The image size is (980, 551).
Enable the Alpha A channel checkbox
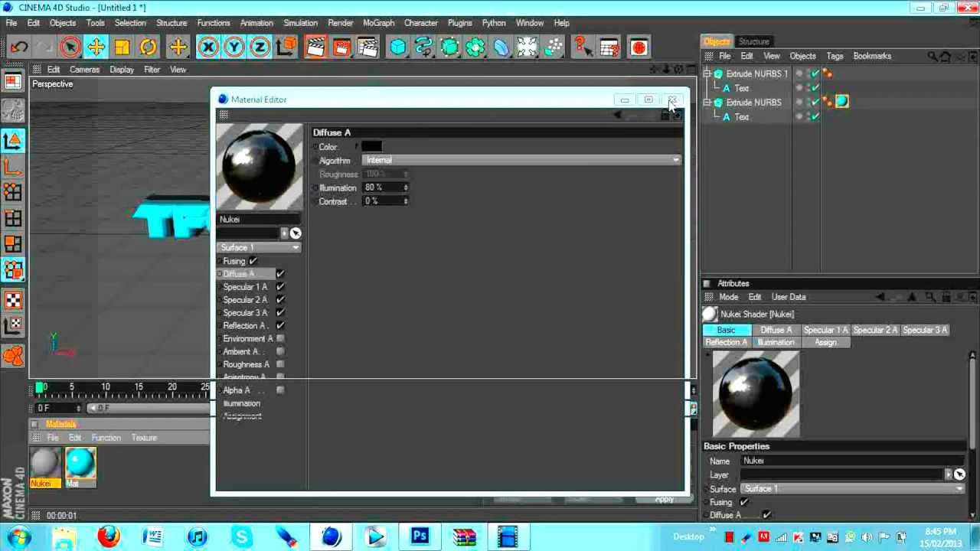click(x=280, y=390)
